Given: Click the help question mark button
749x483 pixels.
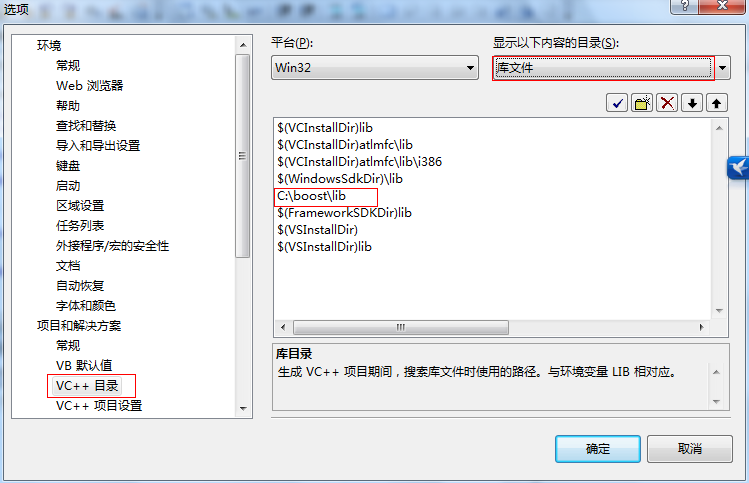Looking at the screenshot, I should [x=684, y=6].
